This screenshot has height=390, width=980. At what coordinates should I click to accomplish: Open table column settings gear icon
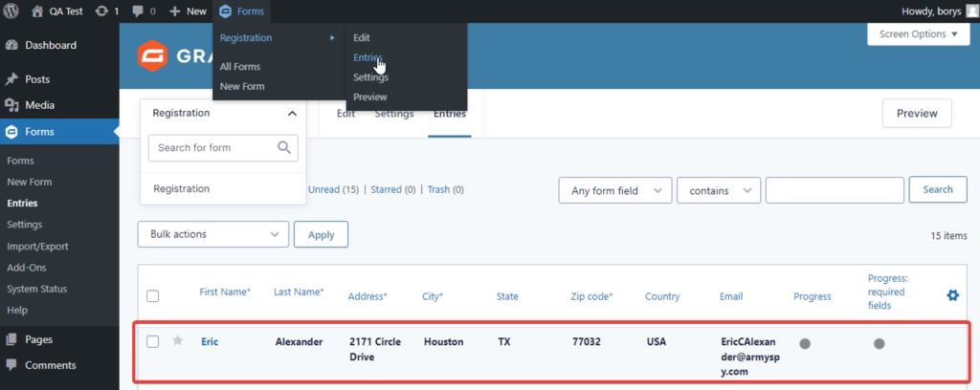tap(952, 296)
